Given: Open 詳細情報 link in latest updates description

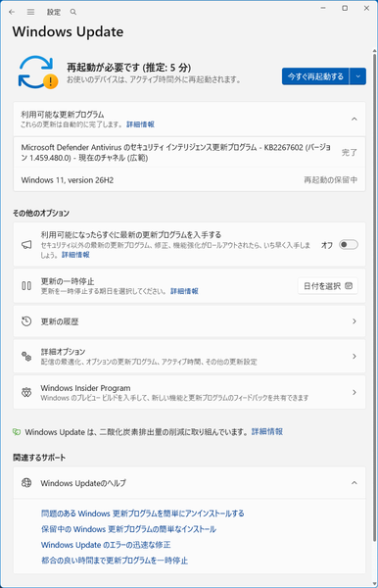Looking at the screenshot, I should coord(75,255).
